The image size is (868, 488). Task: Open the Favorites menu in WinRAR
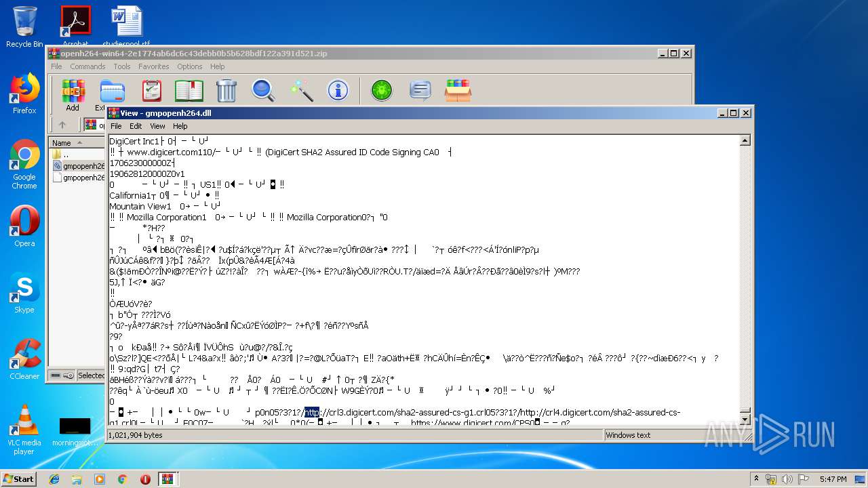pyautogui.click(x=154, y=66)
